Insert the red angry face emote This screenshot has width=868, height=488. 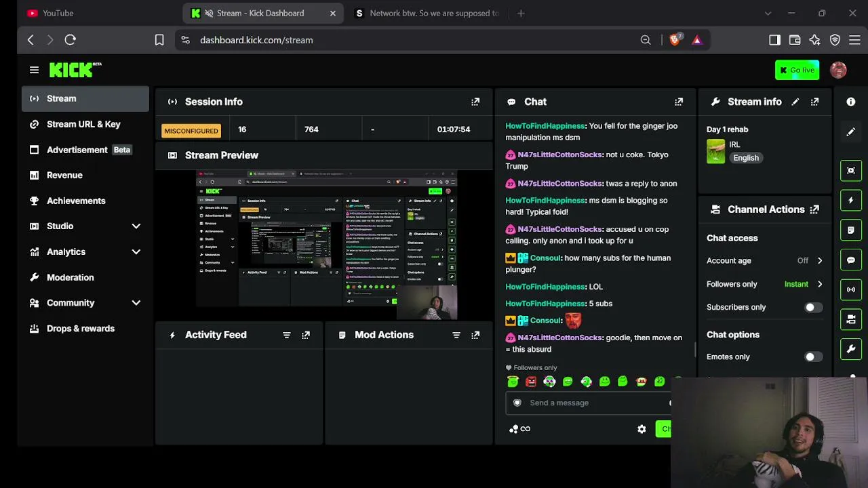531,382
